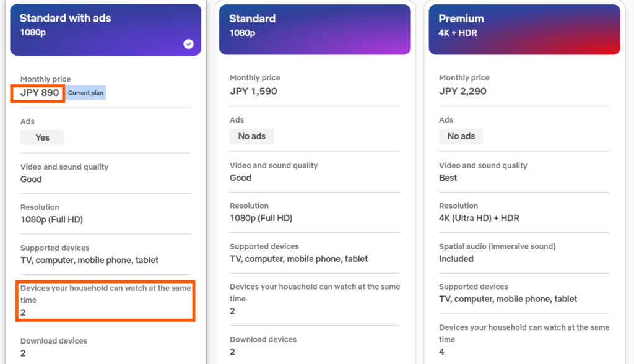Click the Current plan badge

[x=86, y=93]
